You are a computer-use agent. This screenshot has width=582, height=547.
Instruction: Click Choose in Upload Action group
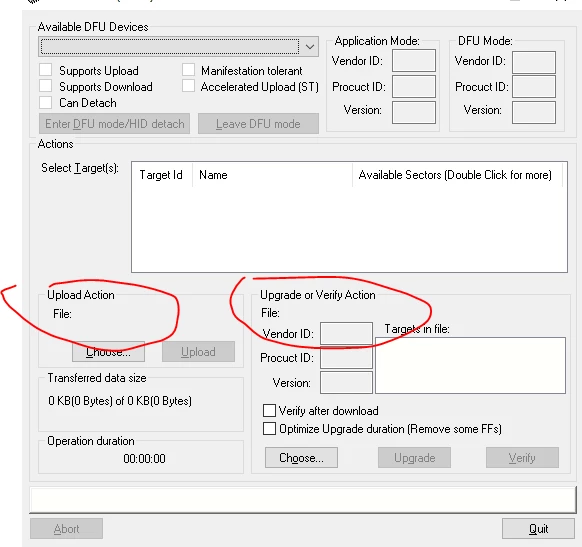108,351
